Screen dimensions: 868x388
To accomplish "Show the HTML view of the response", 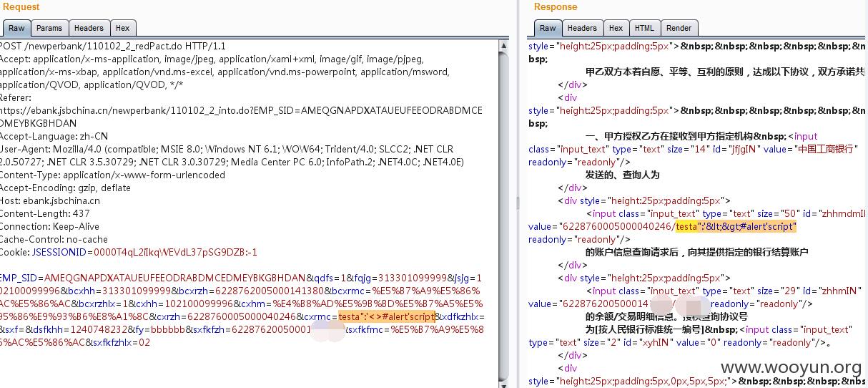I will click(x=644, y=28).
